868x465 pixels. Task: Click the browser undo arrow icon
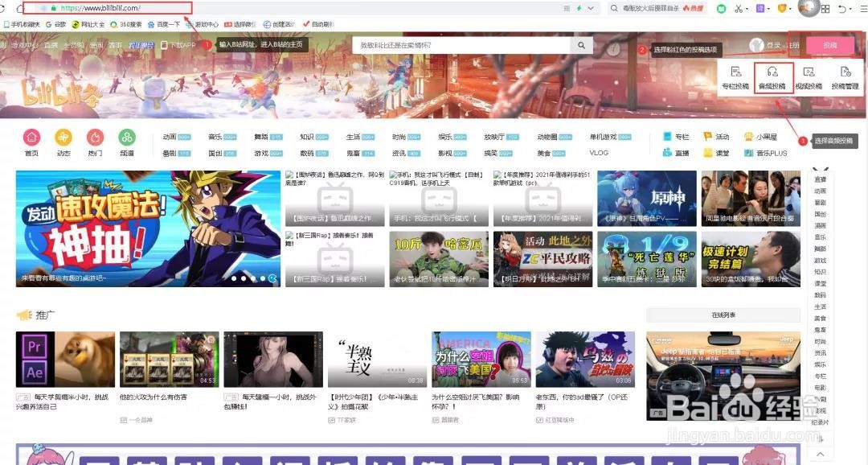(842, 8)
